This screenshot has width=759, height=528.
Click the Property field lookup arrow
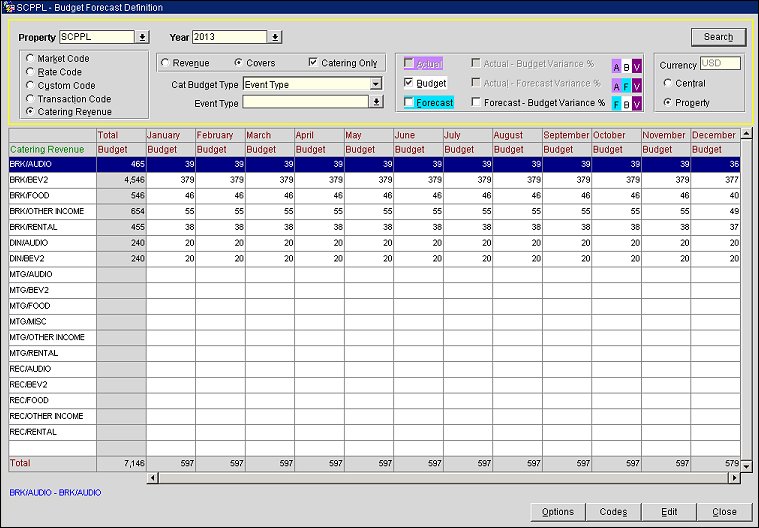(x=142, y=37)
